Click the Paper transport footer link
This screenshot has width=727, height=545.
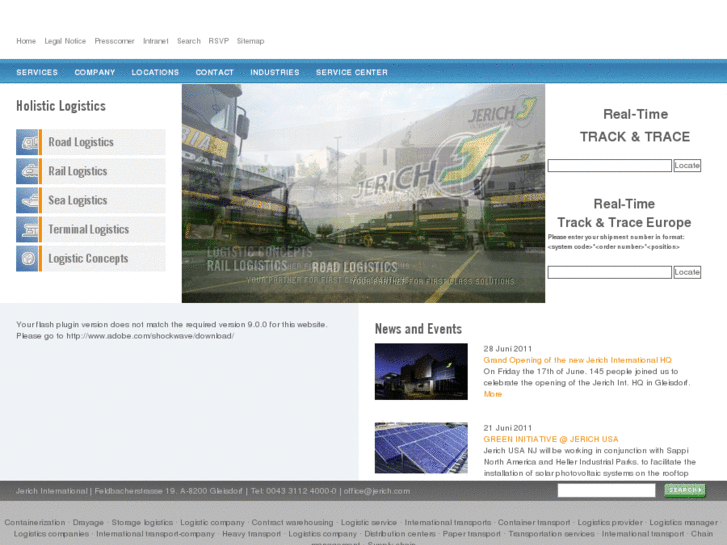[x=472, y=534]
